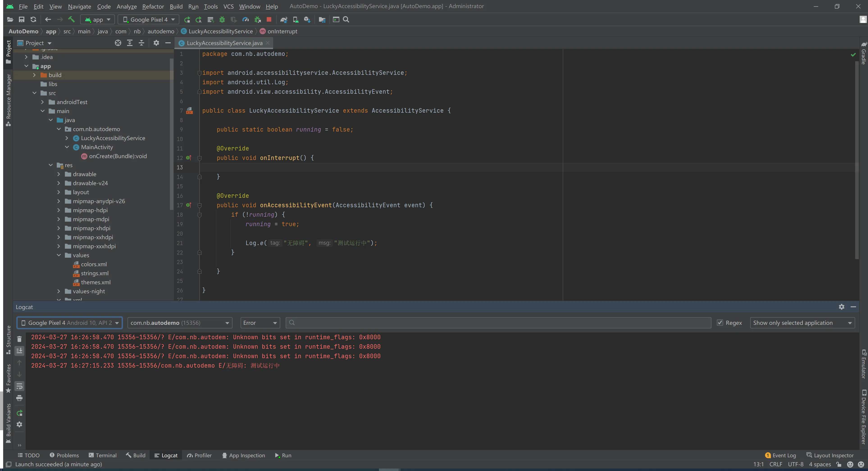Toggle Soft-Wrap in Logcat toolbar

[19, 386]
